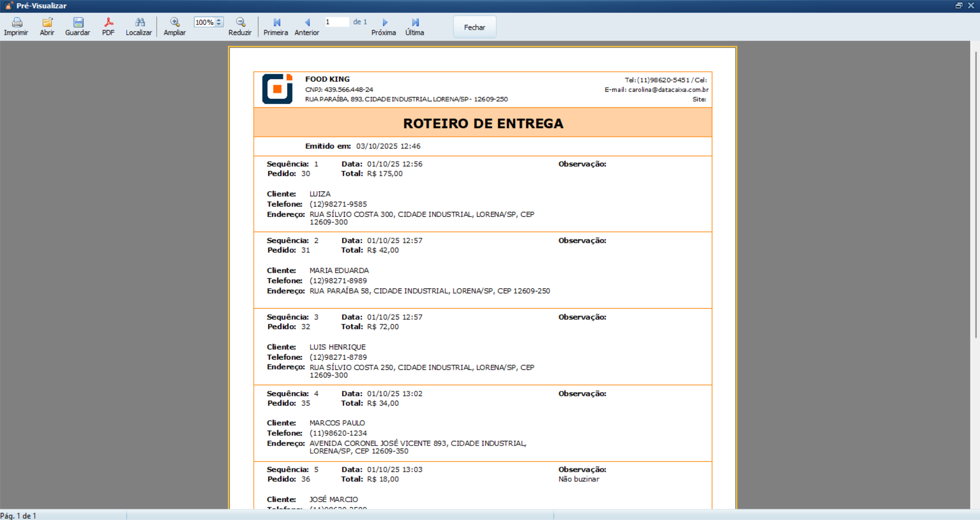Click the vertical scrollbar on the right
The height and width of the screenshot is (520, 980).
(x=975, y=194)
